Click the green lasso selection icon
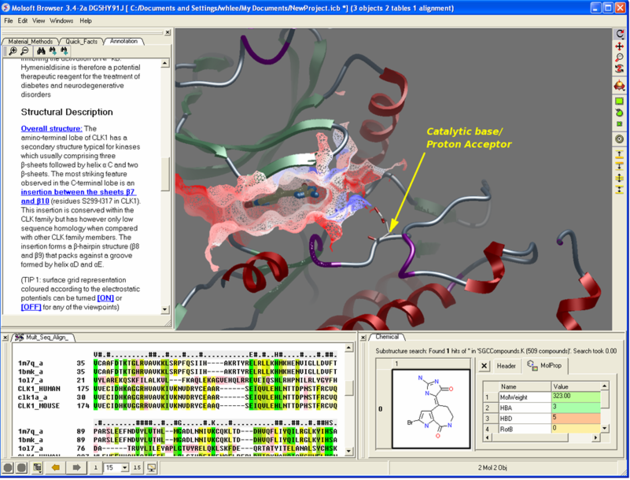The image size is (630, 480). point(620,113)
